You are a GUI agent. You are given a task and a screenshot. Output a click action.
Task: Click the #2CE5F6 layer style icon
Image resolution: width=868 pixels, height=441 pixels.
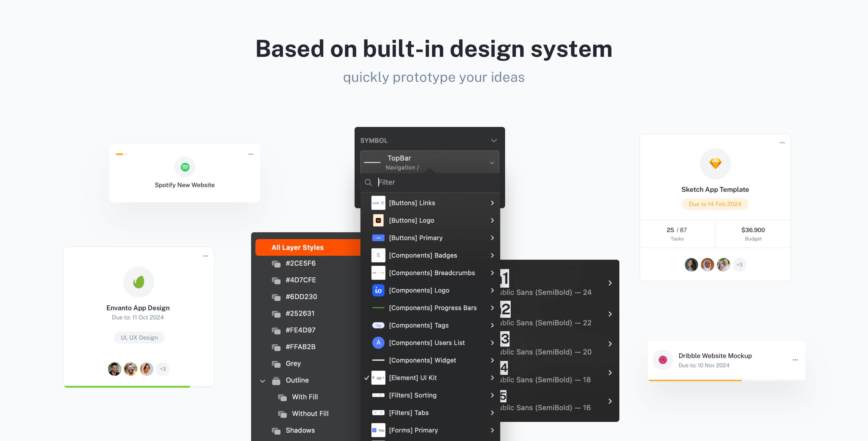pos(276,264)
